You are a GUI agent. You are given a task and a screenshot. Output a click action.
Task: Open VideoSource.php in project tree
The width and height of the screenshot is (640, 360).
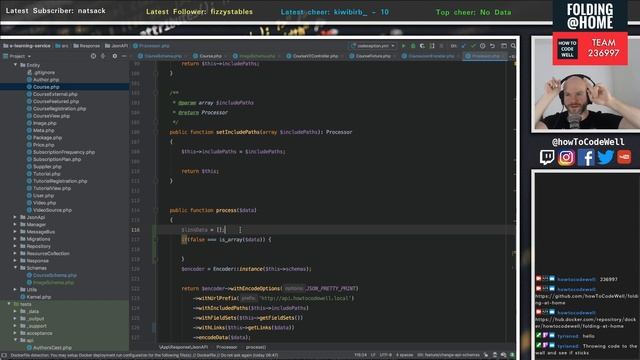tap(52, 210)
